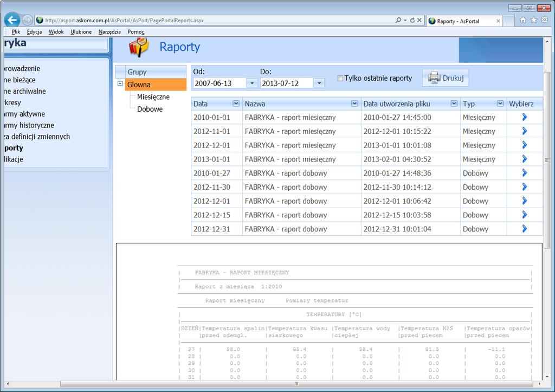Click creation time '2013-02-01 04:30:52'
This screenshot has height=392, width=555.
(397, 159)
